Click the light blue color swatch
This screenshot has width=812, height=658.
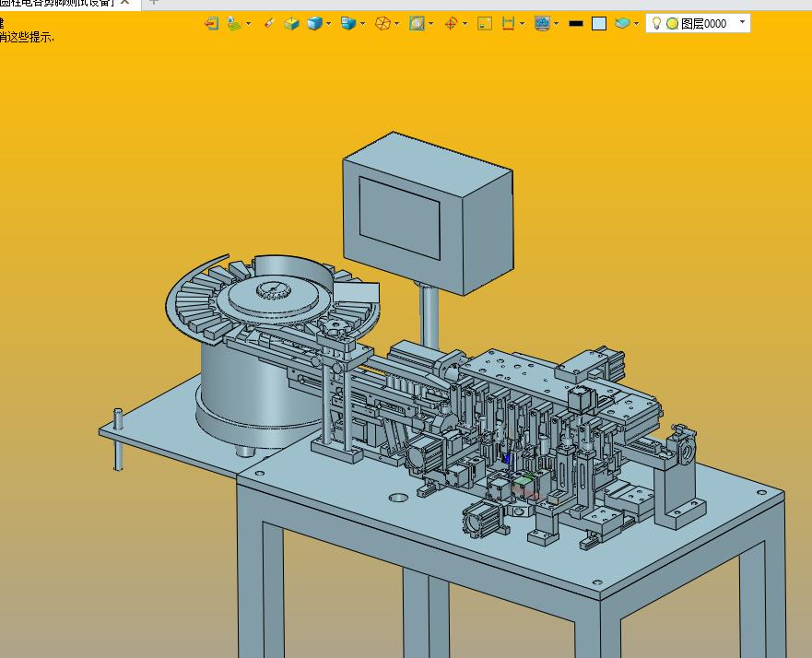(x=599, y=23)
